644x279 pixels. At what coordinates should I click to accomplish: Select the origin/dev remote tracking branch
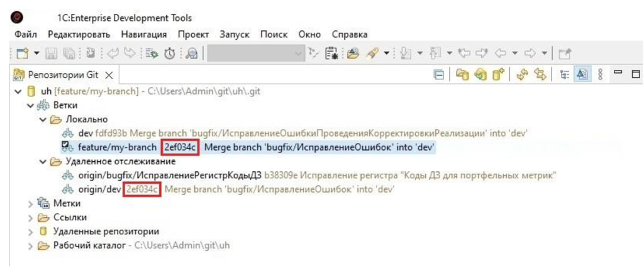(x=101, y=189)
